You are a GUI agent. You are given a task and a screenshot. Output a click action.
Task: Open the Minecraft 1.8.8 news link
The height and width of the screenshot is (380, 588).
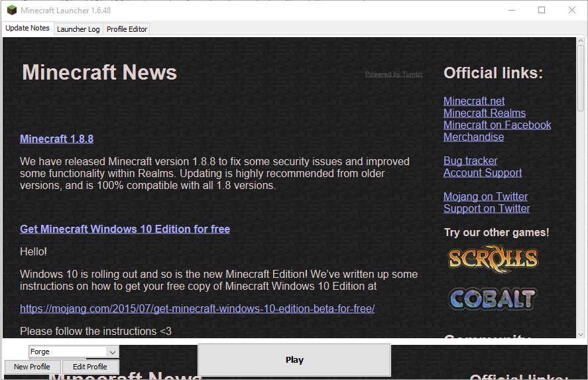56,139
